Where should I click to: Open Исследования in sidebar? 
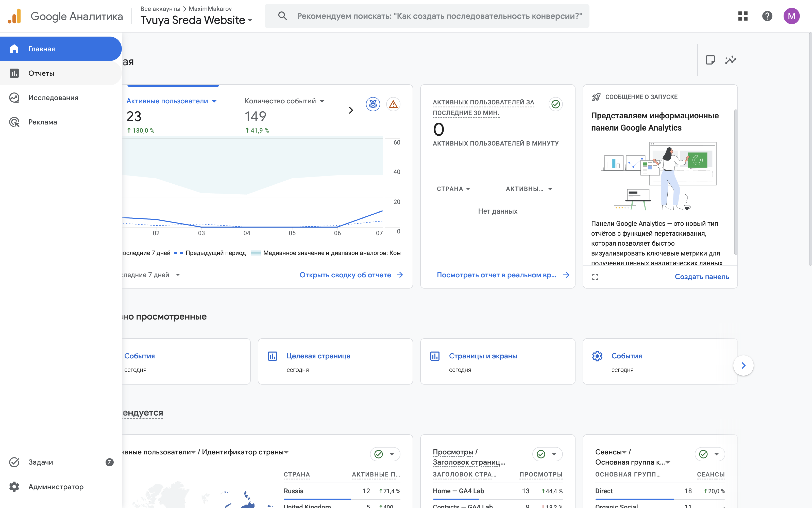(x=61, y=98)
